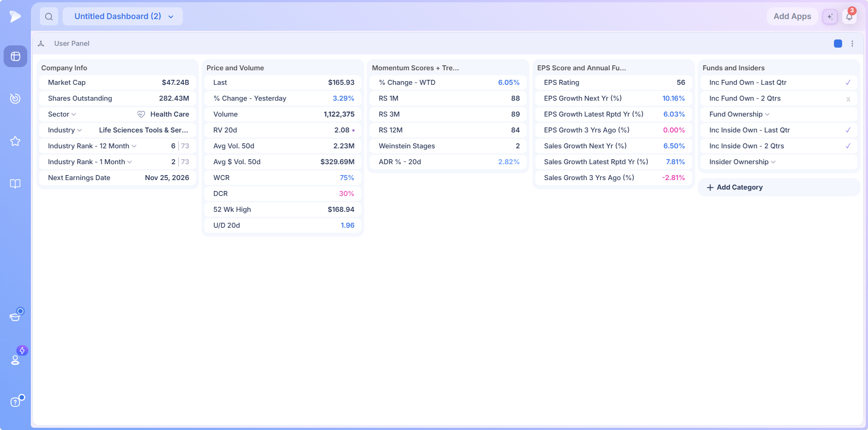Open the favorites star sidebar icon
The image size is (868, 430).
(x=15, y=141)
